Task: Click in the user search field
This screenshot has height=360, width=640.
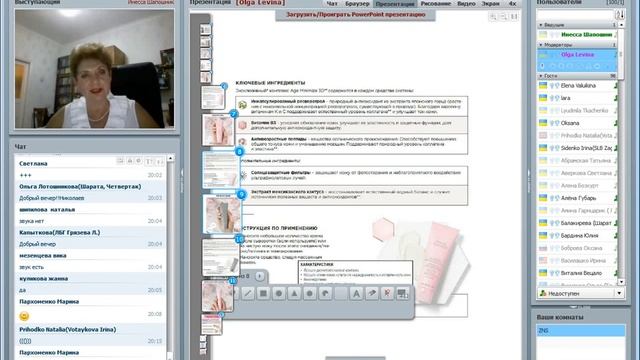Action: tap(575, 15)
